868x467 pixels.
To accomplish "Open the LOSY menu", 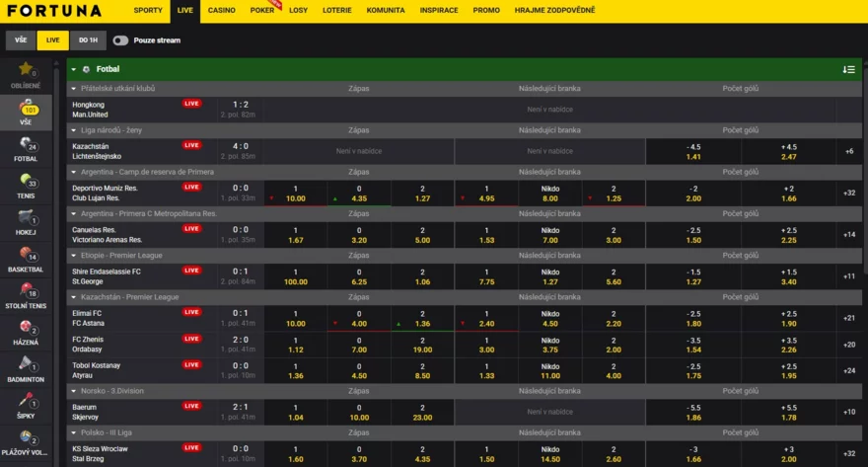I will pos(298,11).
